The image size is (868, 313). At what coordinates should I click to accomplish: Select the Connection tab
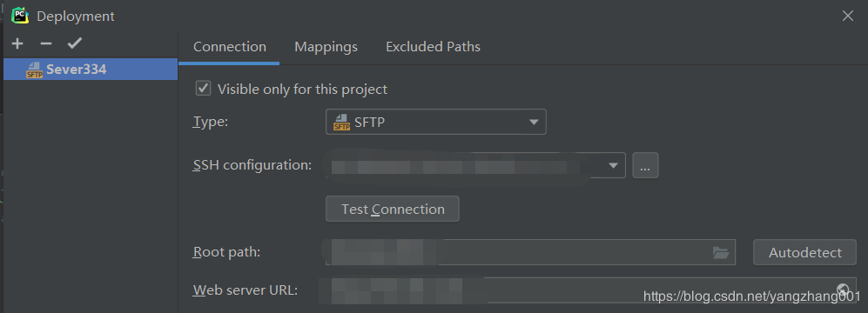230,47
